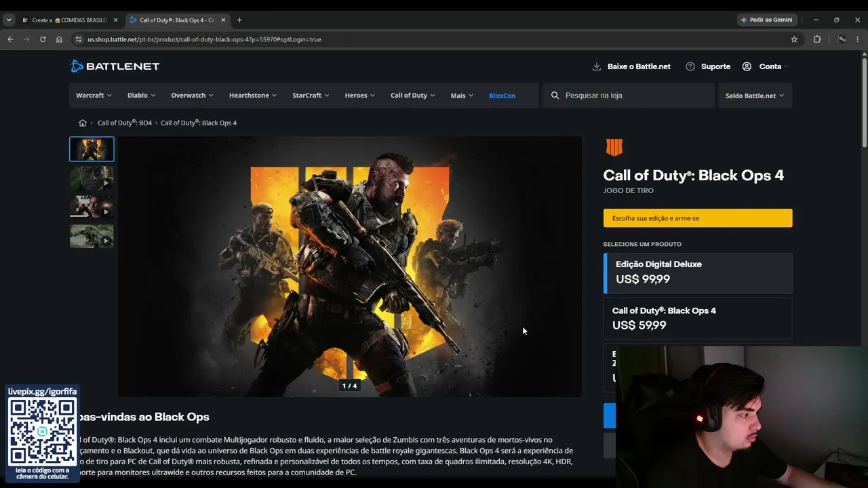Open the Saldo Battle.net dropdown

pos(755,96)
